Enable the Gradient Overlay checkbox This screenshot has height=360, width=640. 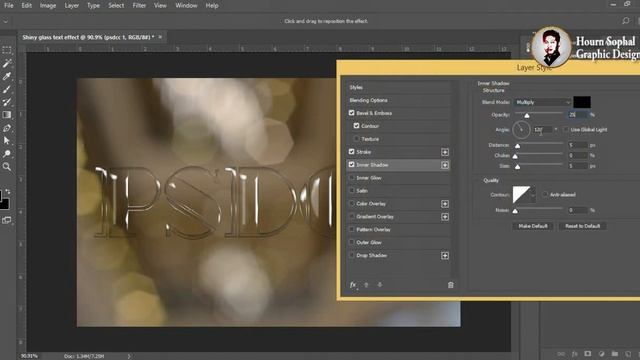(351, 216)
